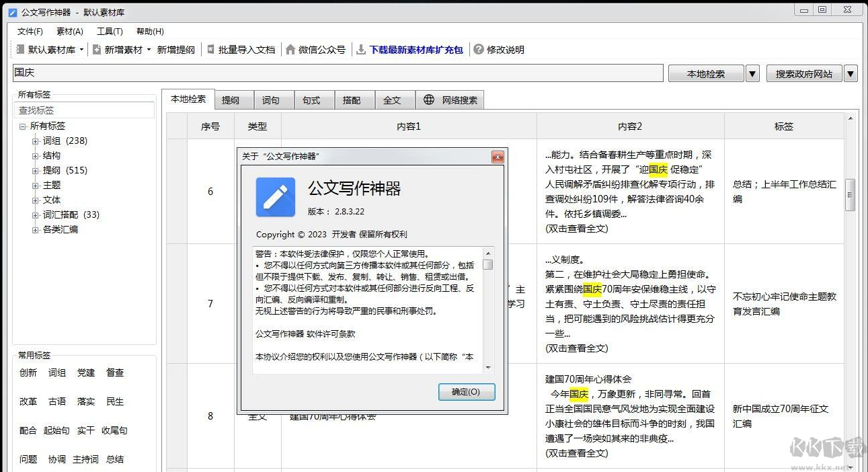Click the 督查 common tag
Screen dimensions: 868x472
(115, 372)
